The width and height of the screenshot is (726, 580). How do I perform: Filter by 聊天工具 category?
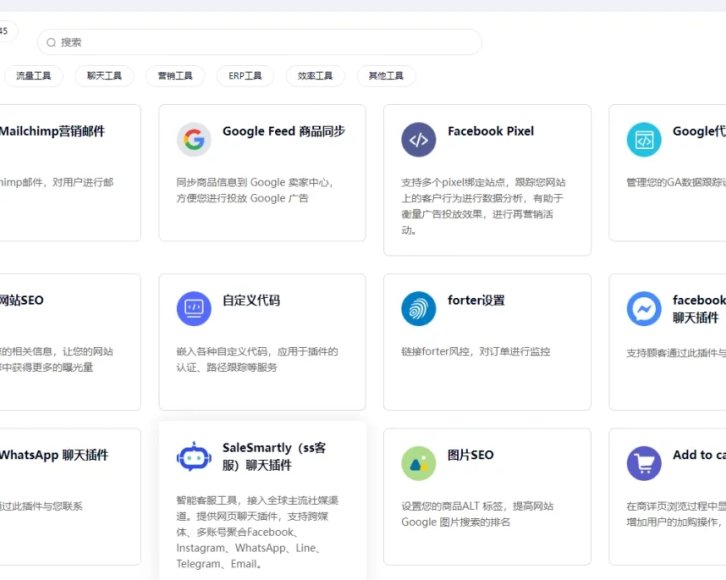pyautogui.click(x=104, y=76)
